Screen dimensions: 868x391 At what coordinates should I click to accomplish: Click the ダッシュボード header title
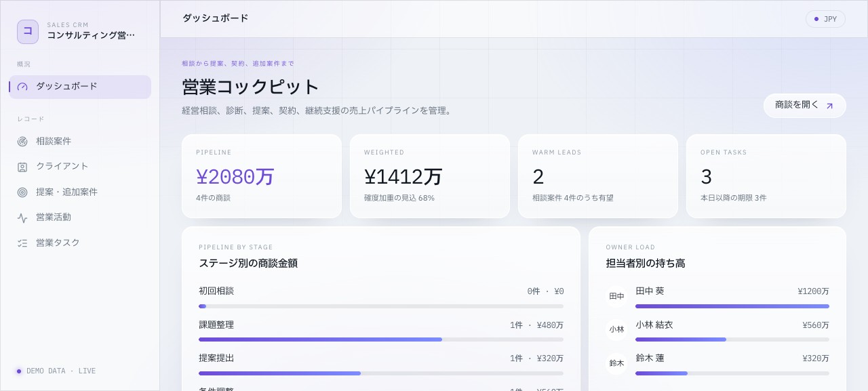[216, 18]
